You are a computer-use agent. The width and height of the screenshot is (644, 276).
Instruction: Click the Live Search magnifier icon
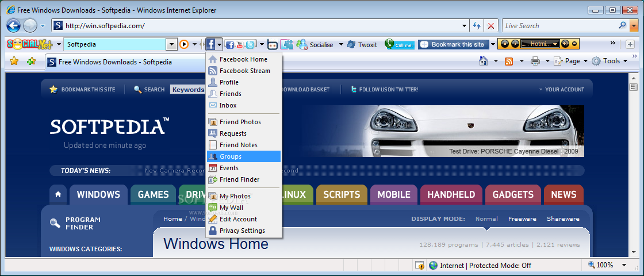[622, 25]
